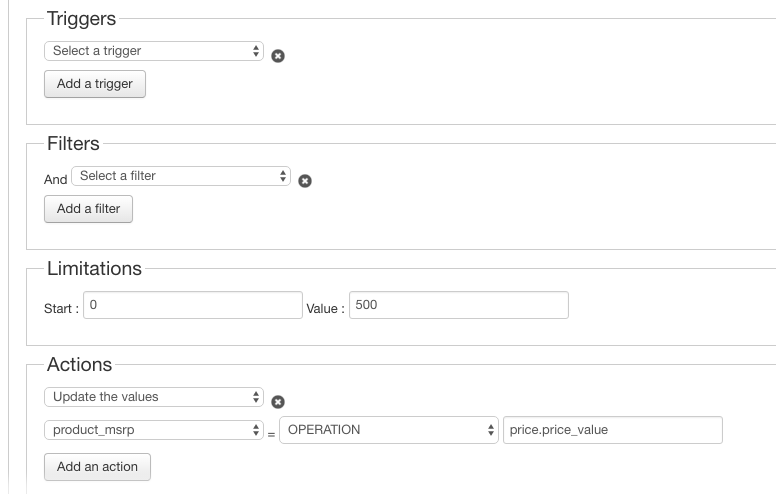The image size is (776, 494).
Task: Open the Select a trigger dropdown
Action: (x=154, y=51)
